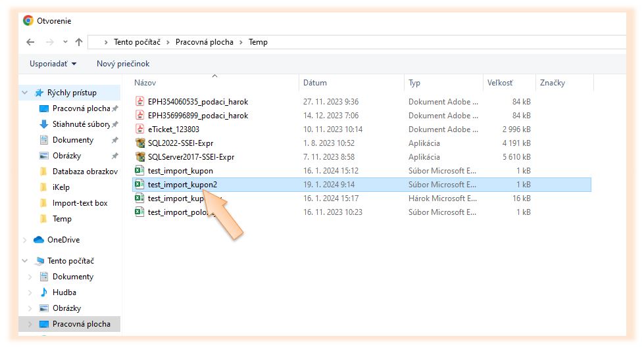Select the SQL2022-SSEI-Expr installer icon

click(139, 143)
